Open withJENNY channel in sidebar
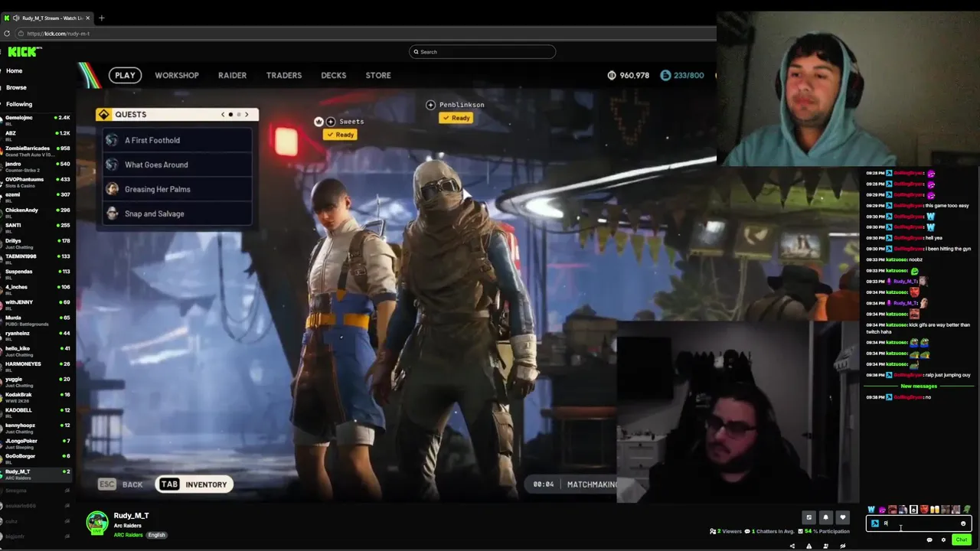 point(36,304)
